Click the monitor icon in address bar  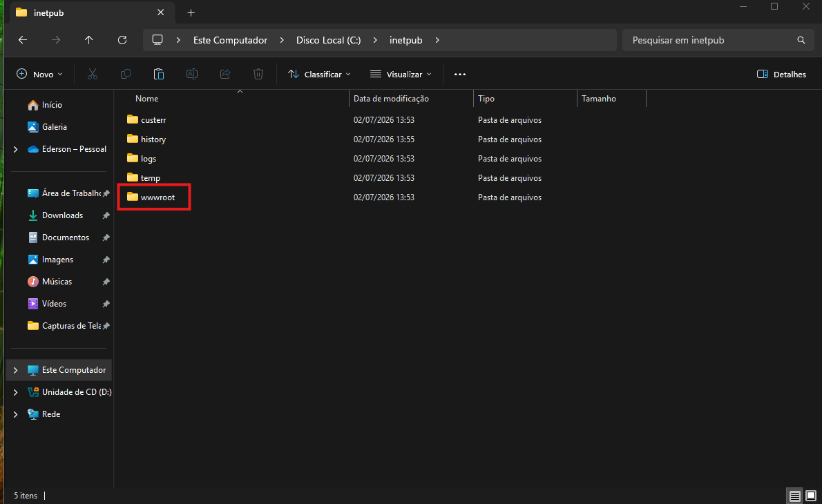[x=157, y=40]
